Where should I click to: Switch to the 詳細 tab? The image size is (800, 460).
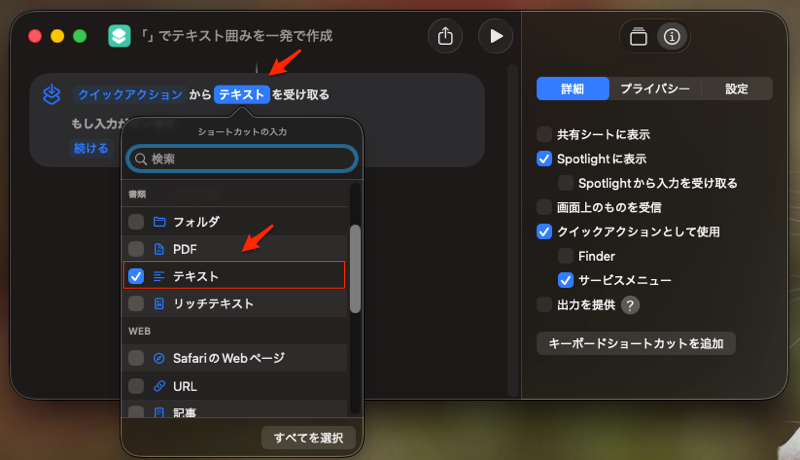coord(572,89)
